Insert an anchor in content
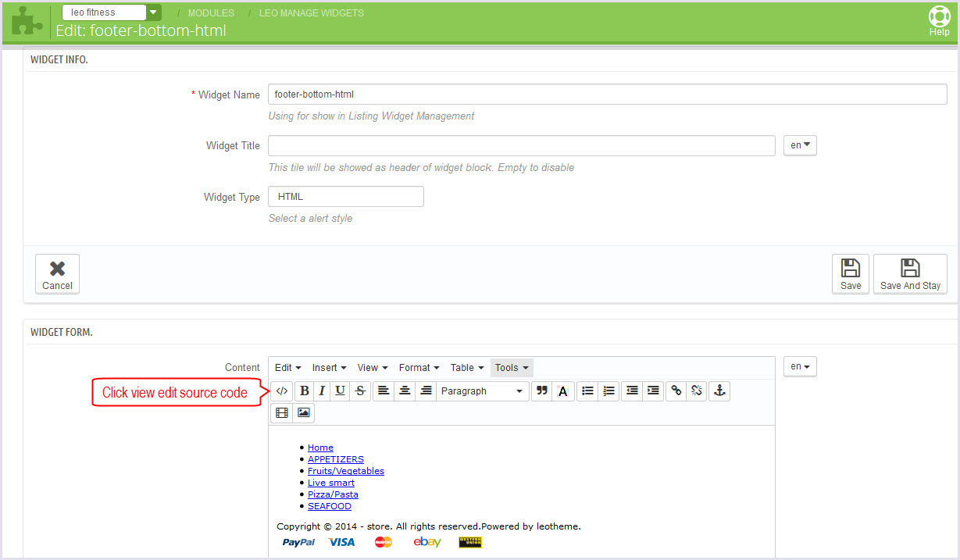This screenshot has height=560, width=960. point(719,391)
